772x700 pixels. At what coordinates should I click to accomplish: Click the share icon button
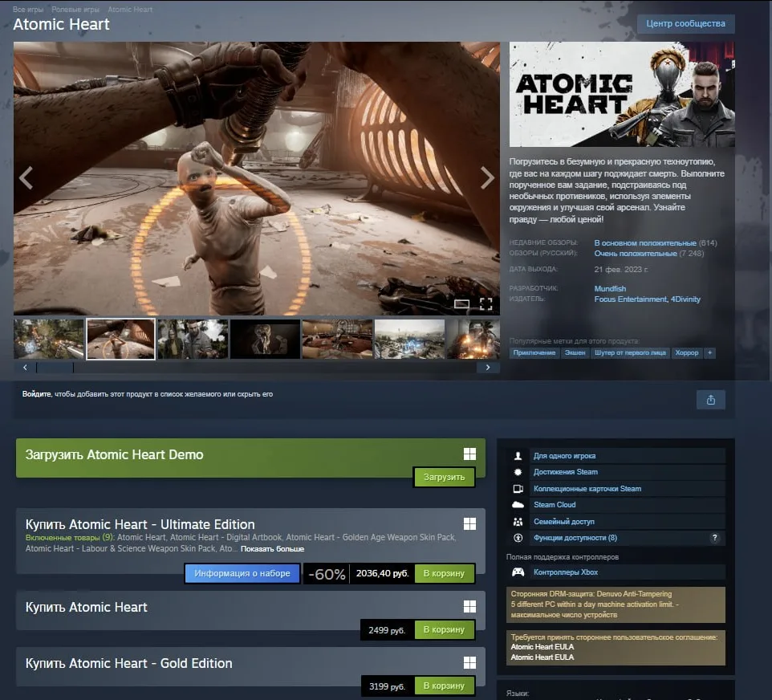tap(710, 400)
